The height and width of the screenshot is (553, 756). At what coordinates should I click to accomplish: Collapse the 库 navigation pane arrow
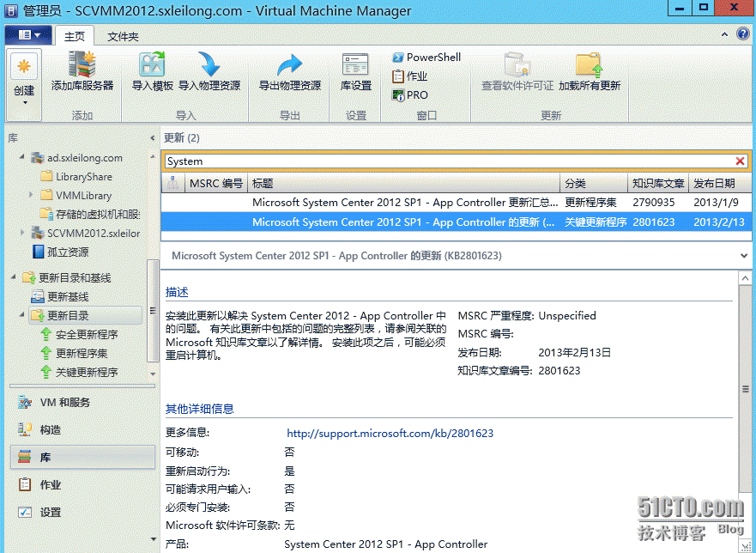(x=153, y=138)
